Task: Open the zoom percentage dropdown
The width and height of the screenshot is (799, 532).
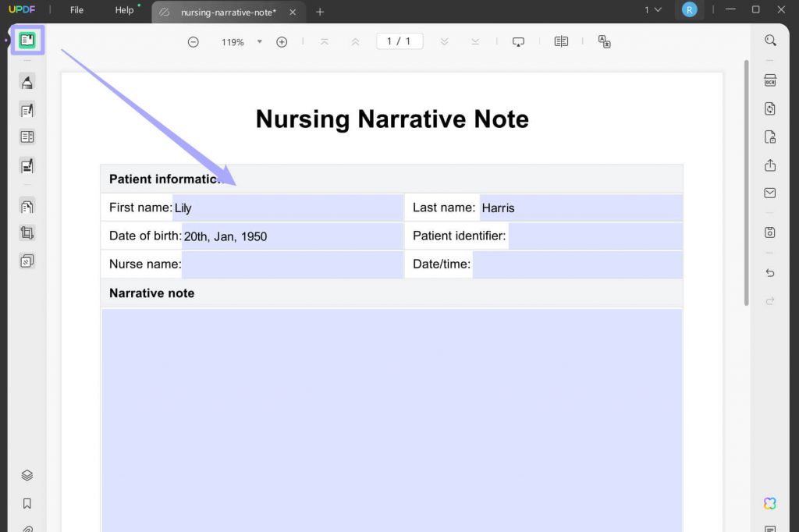Action: click(259, 41)
